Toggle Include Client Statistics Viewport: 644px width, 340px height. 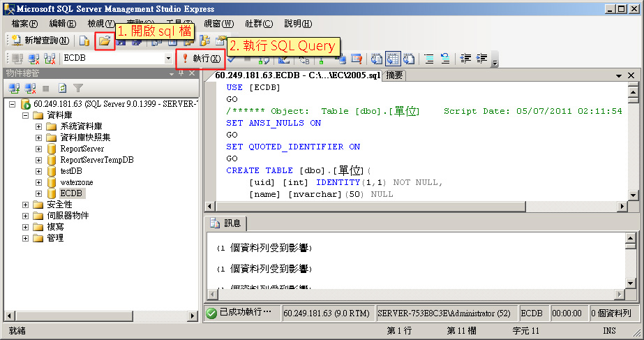coord(340,59)
